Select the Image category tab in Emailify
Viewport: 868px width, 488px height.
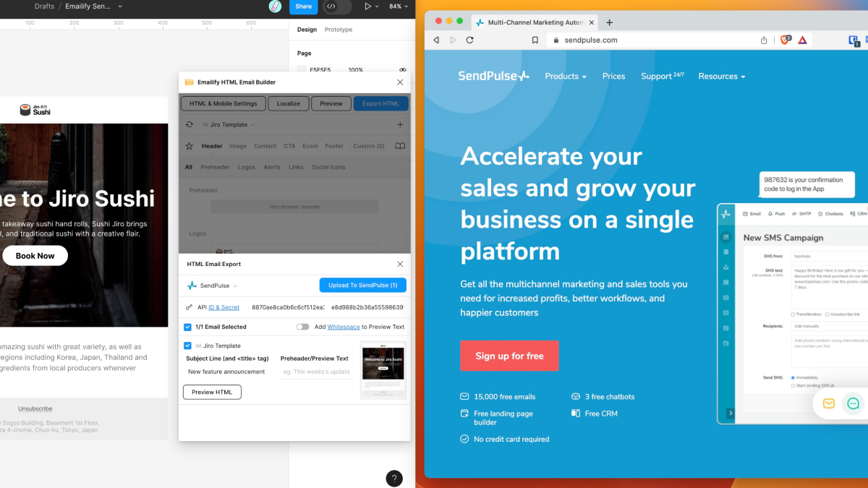(x=238, y=146)
